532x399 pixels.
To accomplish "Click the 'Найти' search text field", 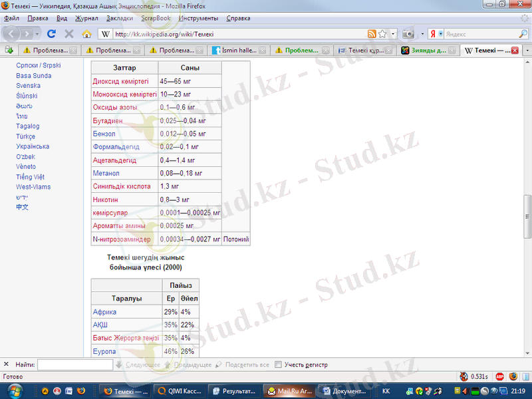I will pos(74,364).
